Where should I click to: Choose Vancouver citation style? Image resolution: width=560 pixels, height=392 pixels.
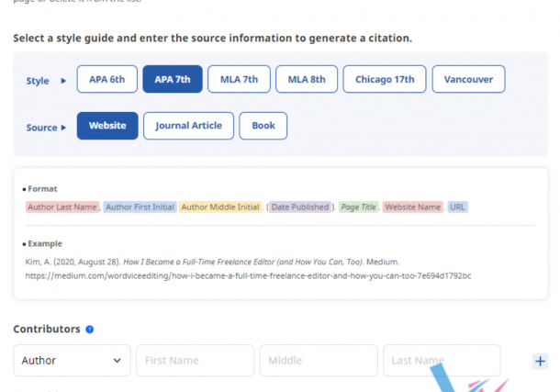pyautogui.click(x=468, y=80)
